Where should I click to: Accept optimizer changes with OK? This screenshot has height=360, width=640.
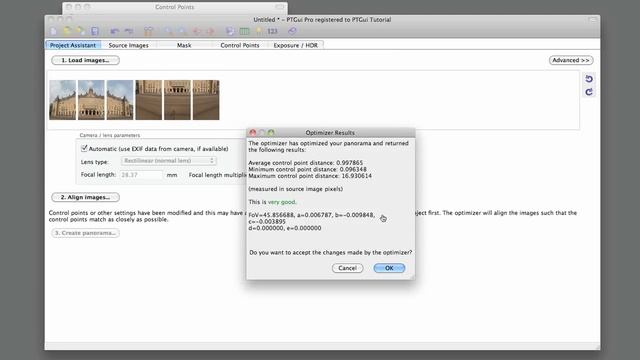tap(389, 268)
